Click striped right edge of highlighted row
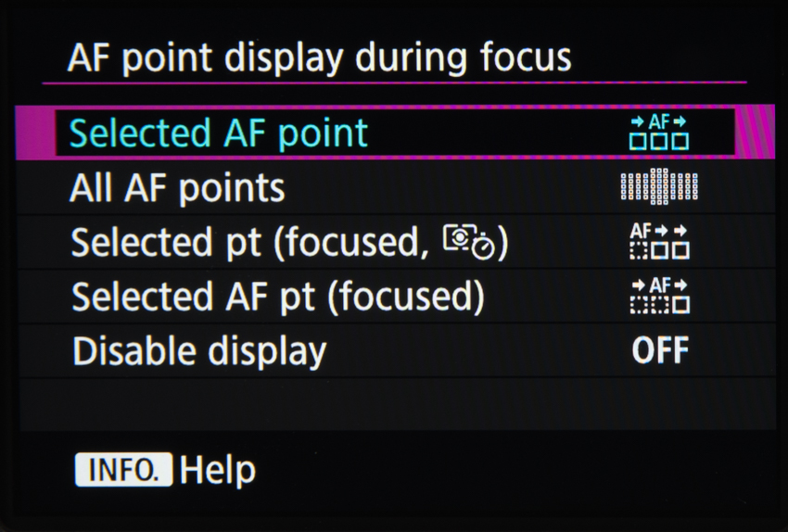Viewport: 788px width, 532px height. (755, 133)
